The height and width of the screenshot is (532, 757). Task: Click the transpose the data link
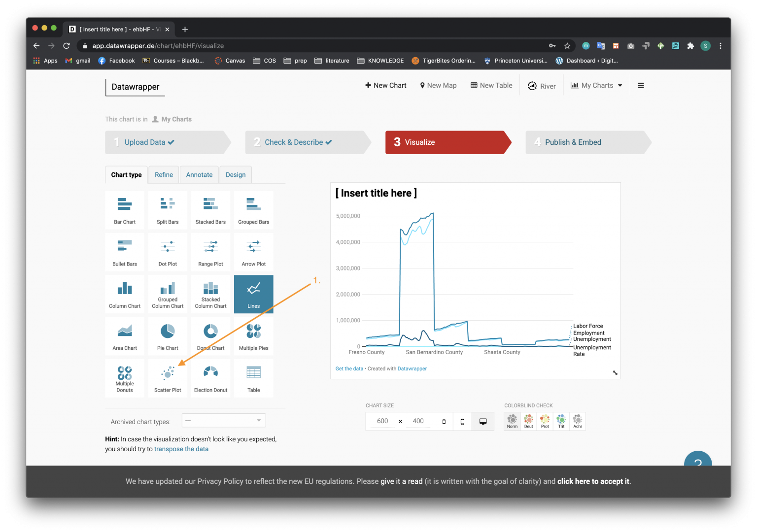coord(181,449)
